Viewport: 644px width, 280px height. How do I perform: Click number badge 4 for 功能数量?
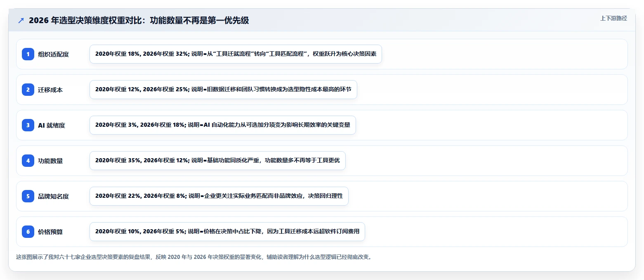tap(28, 161)
